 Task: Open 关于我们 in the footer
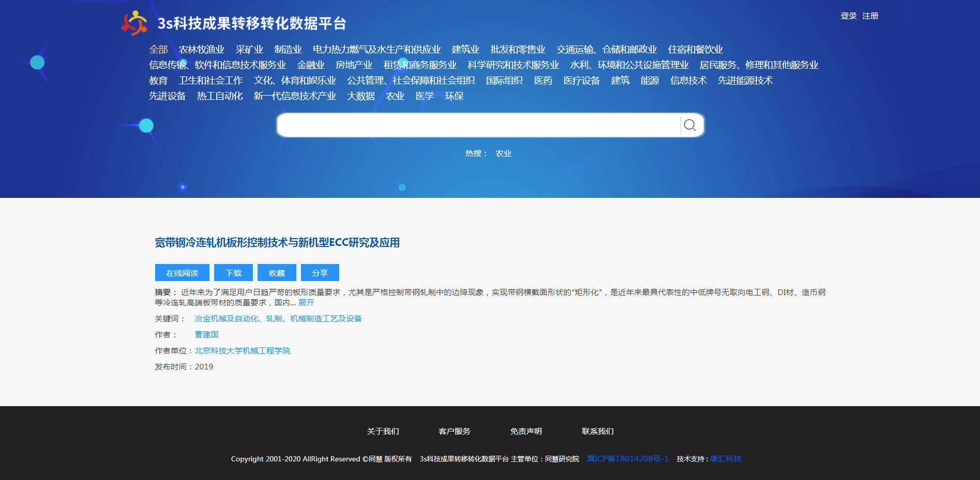(383, 431)
